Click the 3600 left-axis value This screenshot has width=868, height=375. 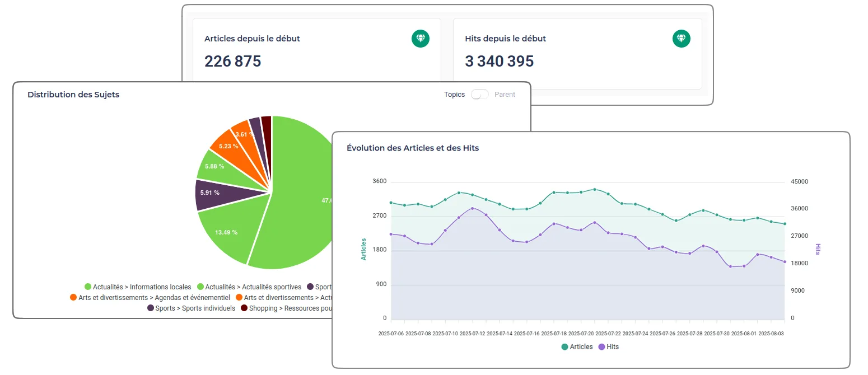380,181
